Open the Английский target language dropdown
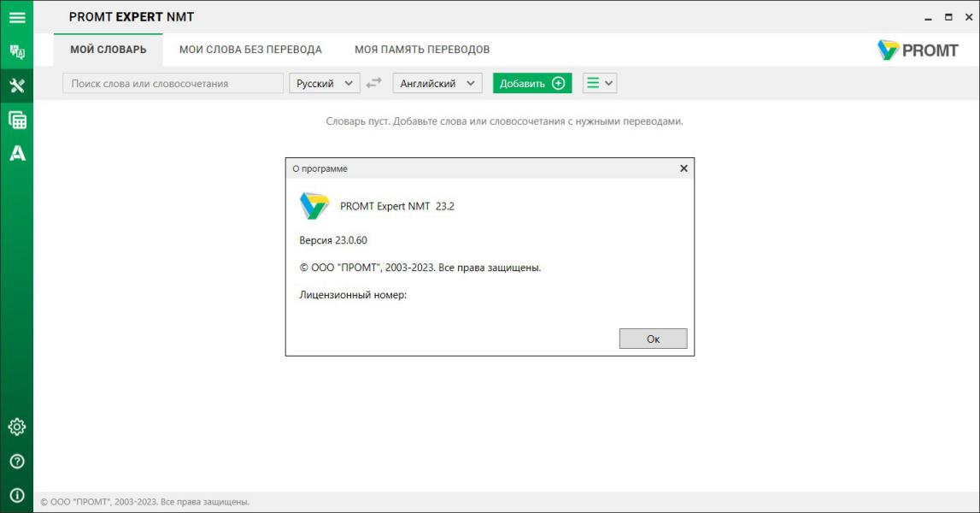 pos(437,83)
